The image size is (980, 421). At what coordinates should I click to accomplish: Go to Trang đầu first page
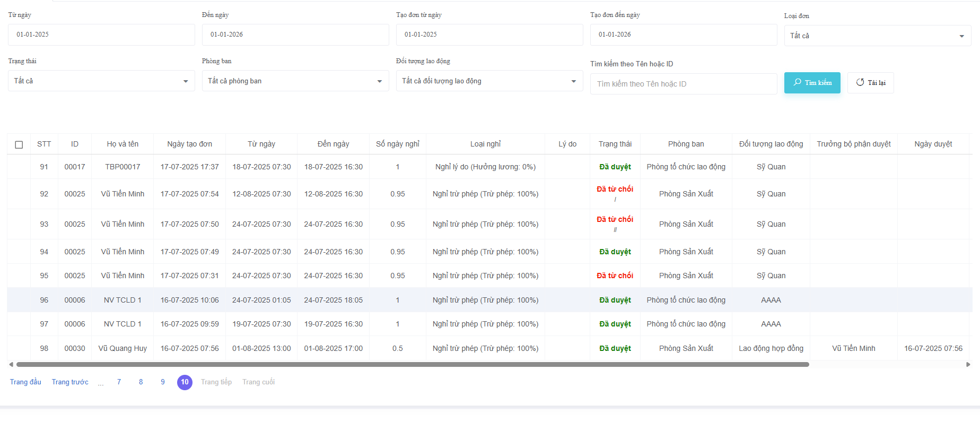(25, 382)
